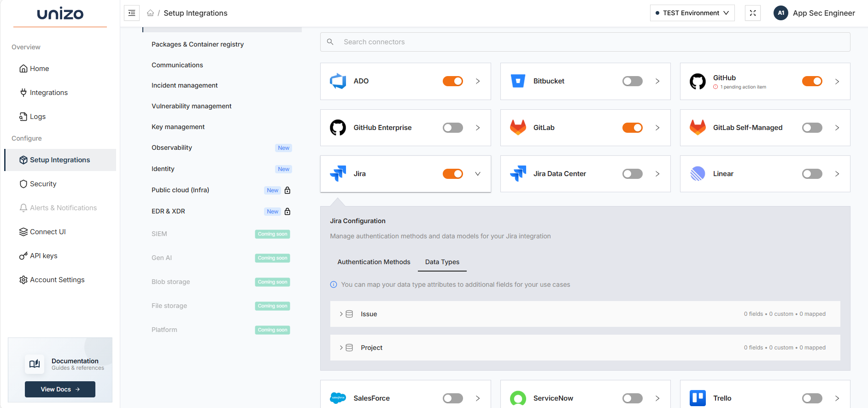Image resolution: width=868 pixels, height=408 pixels.
Task: Click the ADO connector logo
Action: point(338,81)
